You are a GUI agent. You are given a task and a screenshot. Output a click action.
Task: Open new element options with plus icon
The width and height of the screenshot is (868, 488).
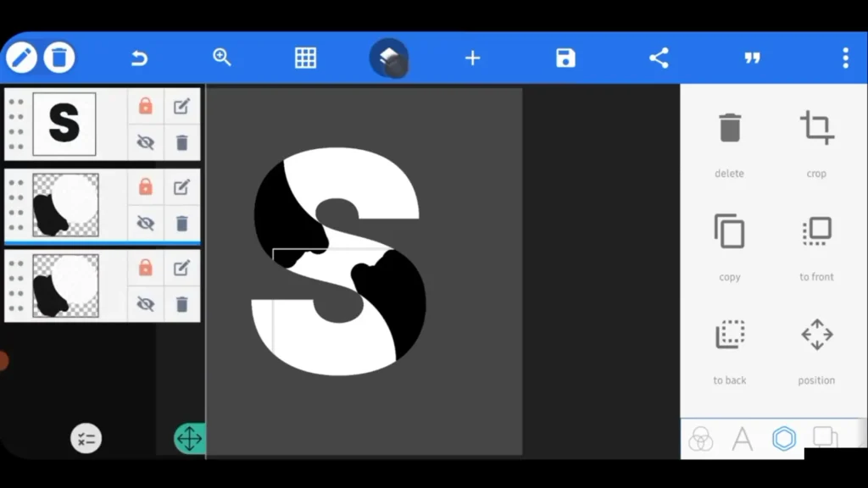(x=472, y=58)
